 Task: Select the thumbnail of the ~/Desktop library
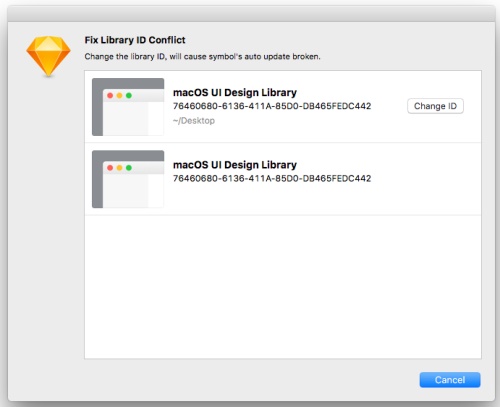[128, 107]
